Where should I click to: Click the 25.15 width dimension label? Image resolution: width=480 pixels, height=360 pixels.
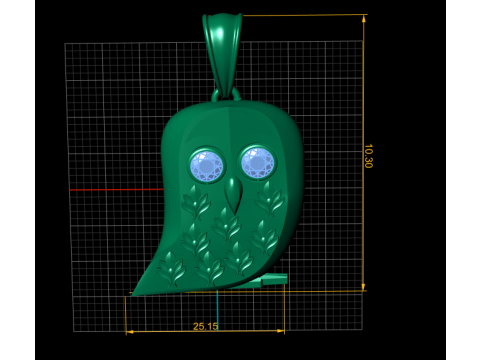[x=205, y=326]
